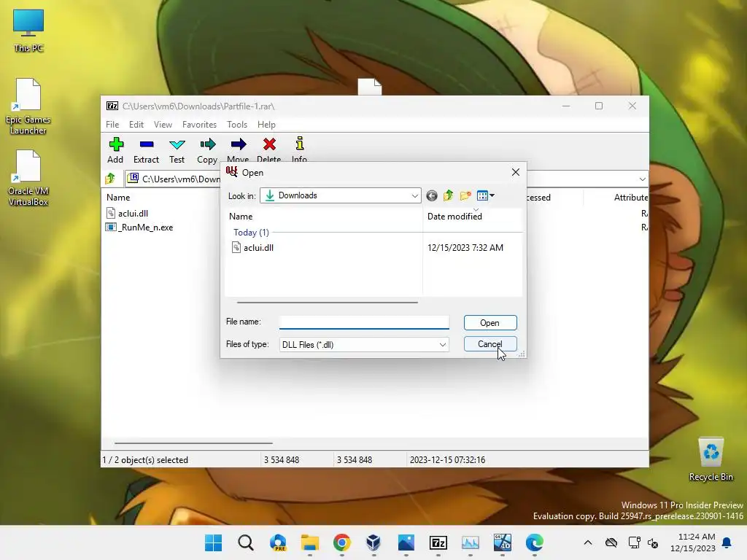The image size is (747, 560).
Task: Open the notification bell in system tray
Action: click(727, 542)
